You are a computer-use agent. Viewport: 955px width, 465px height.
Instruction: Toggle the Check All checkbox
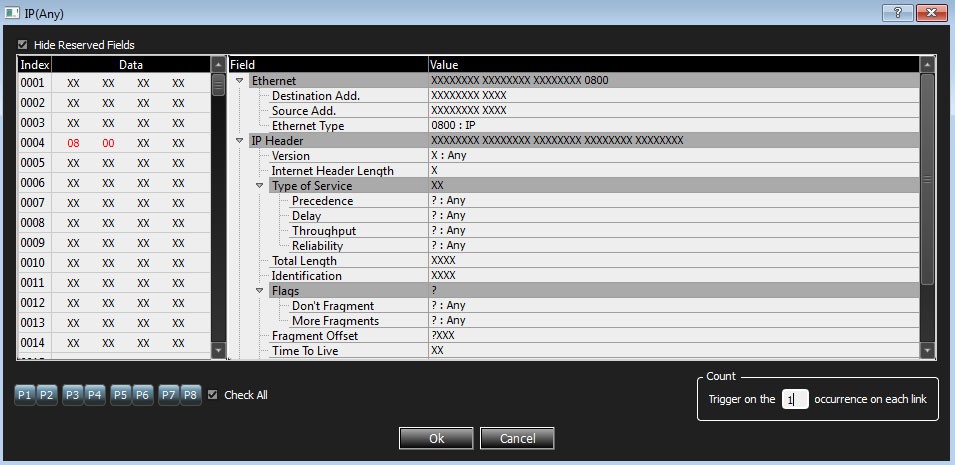click(213, 395)
